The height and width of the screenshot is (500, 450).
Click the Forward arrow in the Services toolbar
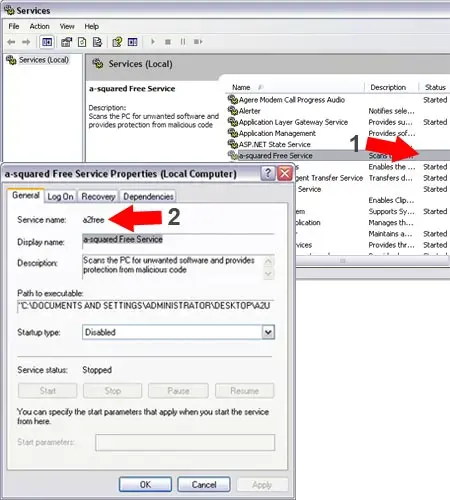(26, 42)
